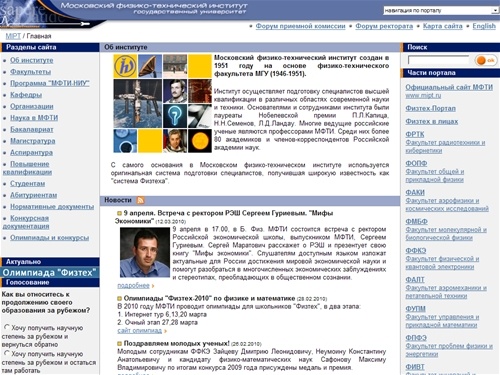Open the 'Физтех в лицах' link

pyautogui.click(x=432, y=121)
